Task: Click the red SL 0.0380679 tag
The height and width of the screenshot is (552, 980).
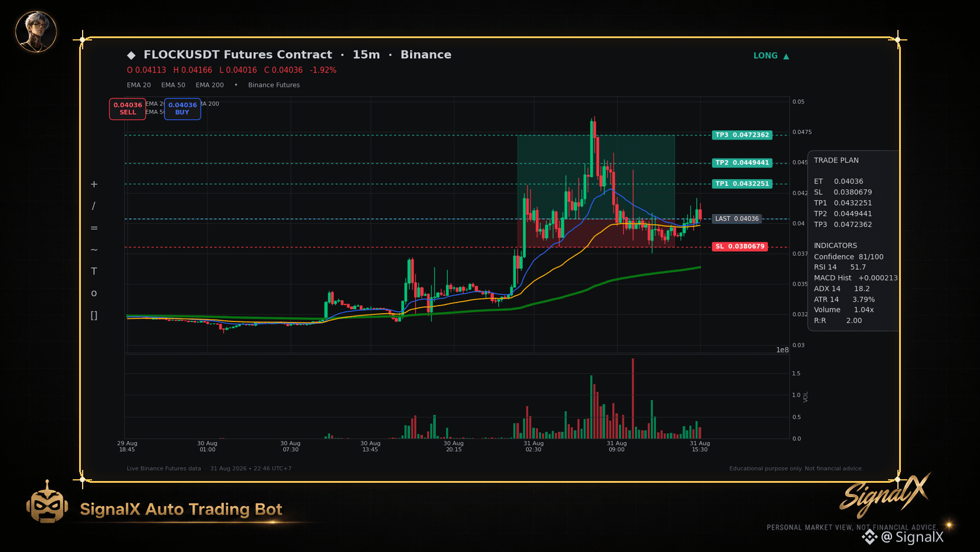Action: (740, 246)
